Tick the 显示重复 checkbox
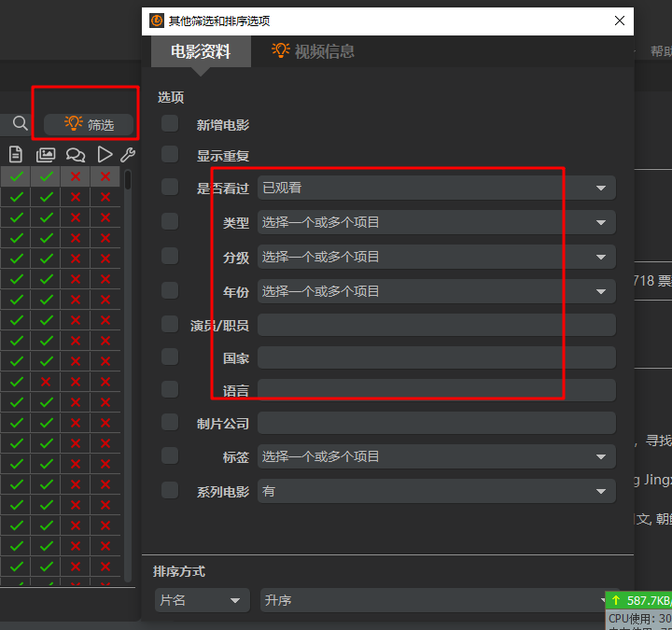Viewport: 672px width, 630px height. [x=170, y=154]
